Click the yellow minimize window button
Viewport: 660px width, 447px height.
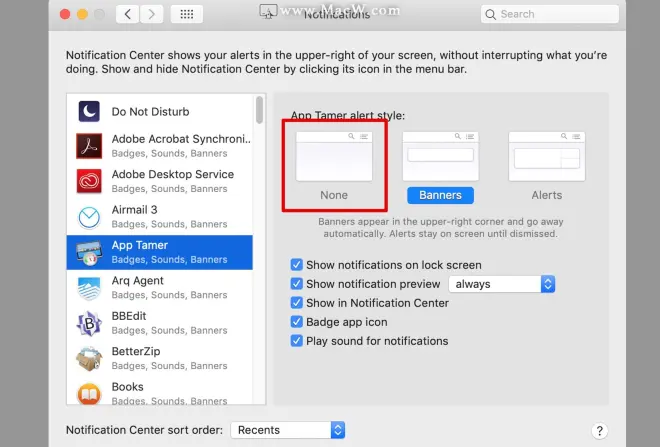pyautogui.click(x=82, y=14)
